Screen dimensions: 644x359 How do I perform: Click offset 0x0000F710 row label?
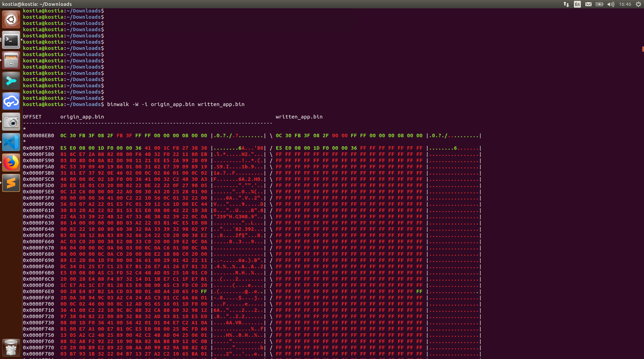tap(39, 310)
